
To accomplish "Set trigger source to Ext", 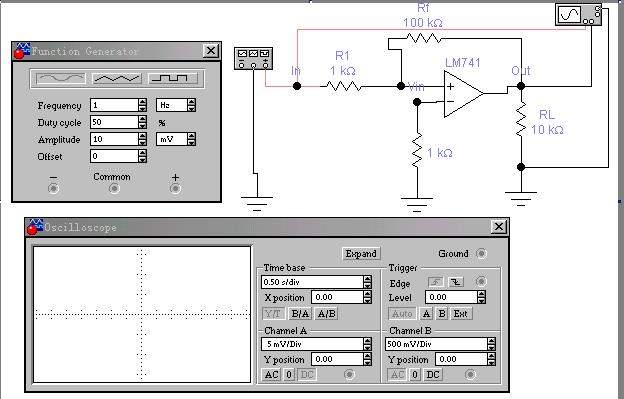I will pos(460,314).
